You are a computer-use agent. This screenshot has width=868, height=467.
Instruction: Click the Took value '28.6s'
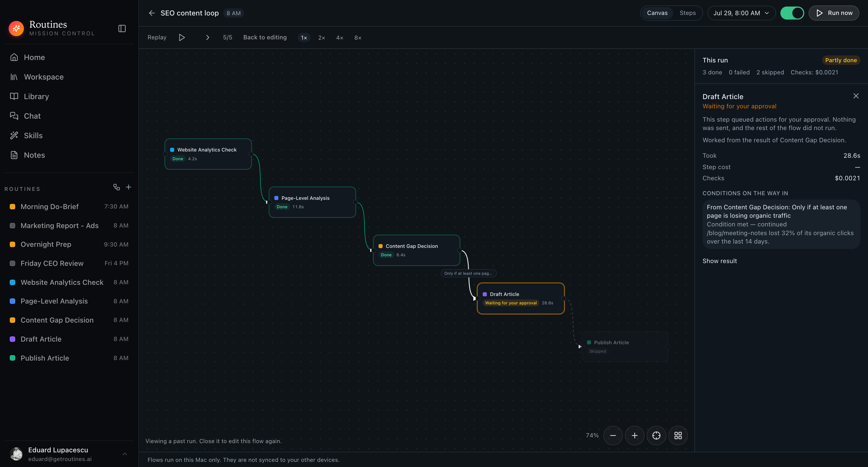851,156
